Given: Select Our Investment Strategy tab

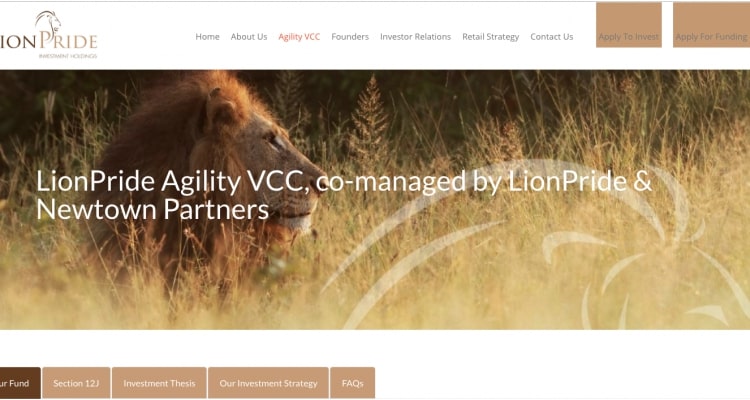Looking at the screenshot, I should coord(268,383).
